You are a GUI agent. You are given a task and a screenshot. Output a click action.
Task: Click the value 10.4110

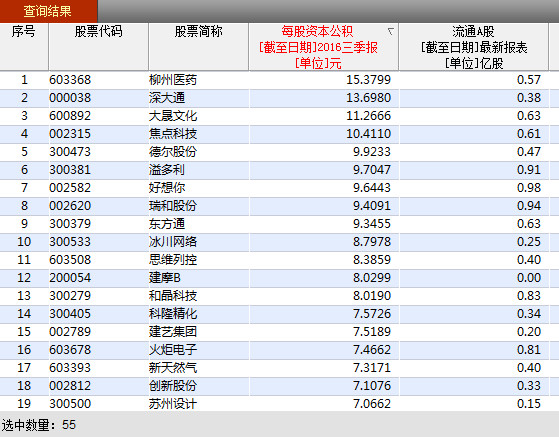click(x=369, y=134)
